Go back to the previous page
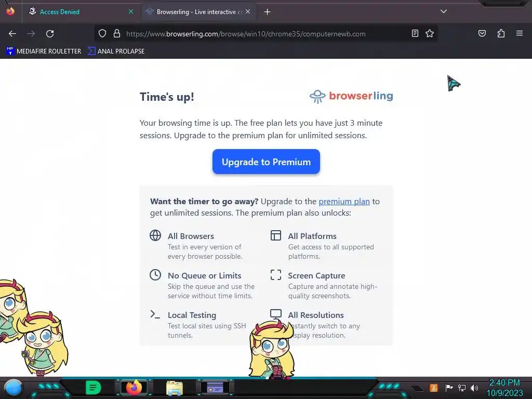532x399 pixels. coord(12,34)
